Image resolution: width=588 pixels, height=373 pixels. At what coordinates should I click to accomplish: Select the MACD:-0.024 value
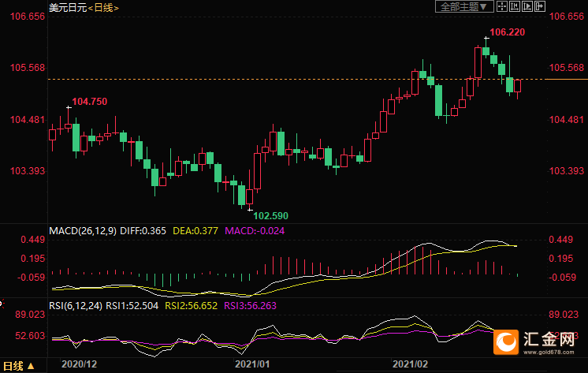[x=255, y=231]
